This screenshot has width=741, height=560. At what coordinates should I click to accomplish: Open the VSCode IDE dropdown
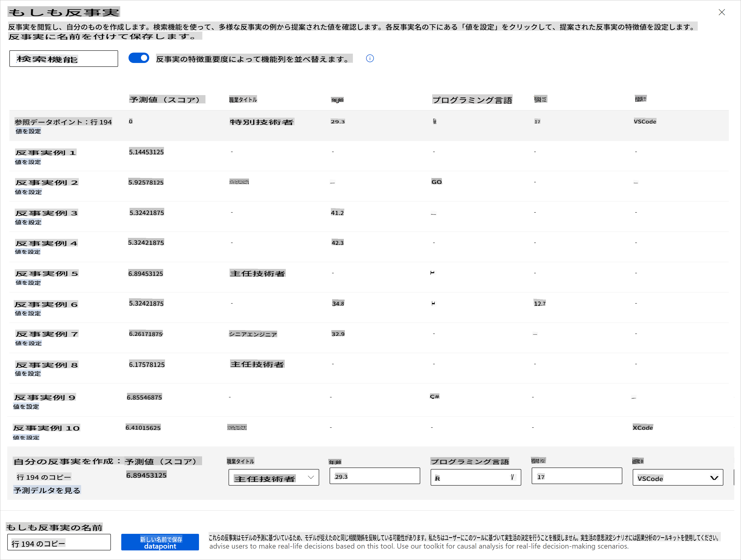coord(677,478)
